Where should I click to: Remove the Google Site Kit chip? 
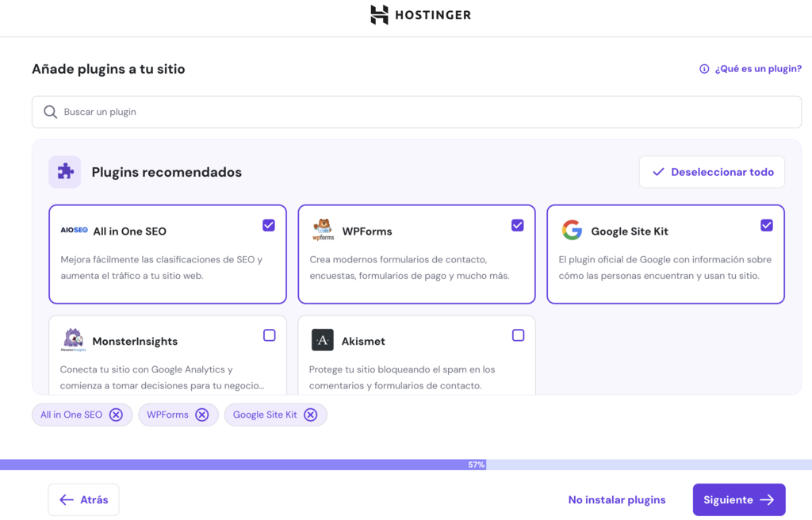(311, 415)
